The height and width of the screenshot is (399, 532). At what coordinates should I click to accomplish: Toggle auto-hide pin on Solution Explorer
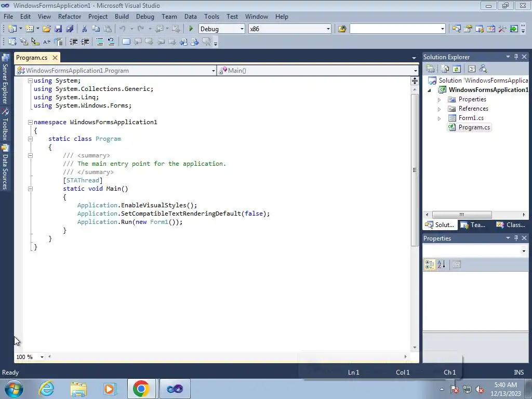516,57
